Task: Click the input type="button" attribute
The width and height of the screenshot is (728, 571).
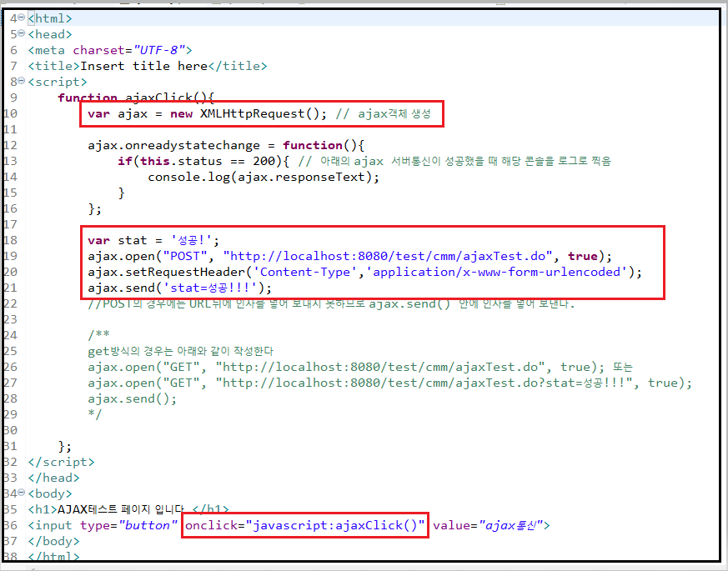Action: [x=128, y=525]
